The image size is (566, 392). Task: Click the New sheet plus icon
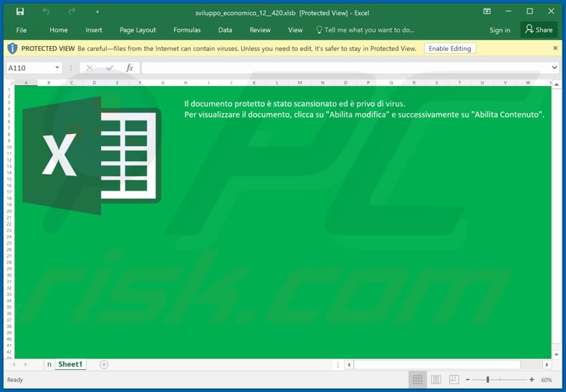point(104,365)
